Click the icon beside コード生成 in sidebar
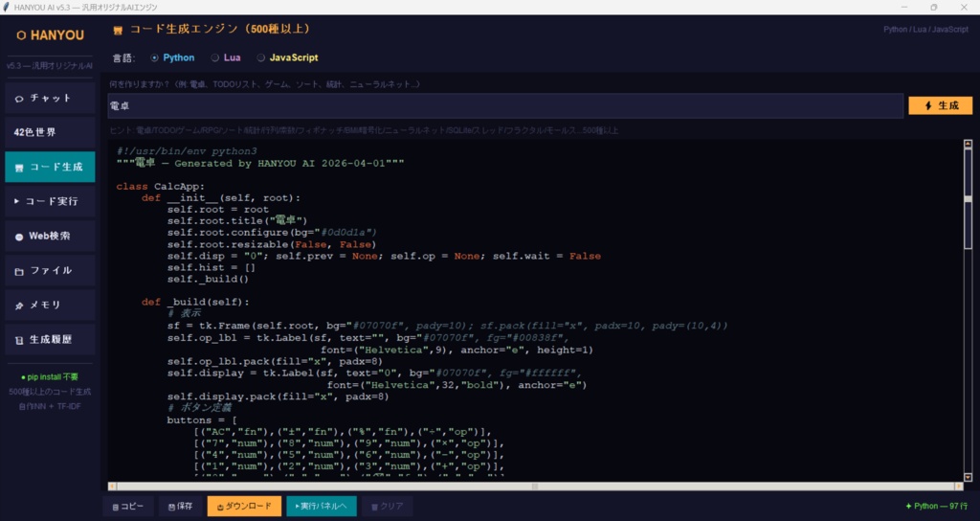The width and height of the screenshot is (980, 521). click(19, 169)
